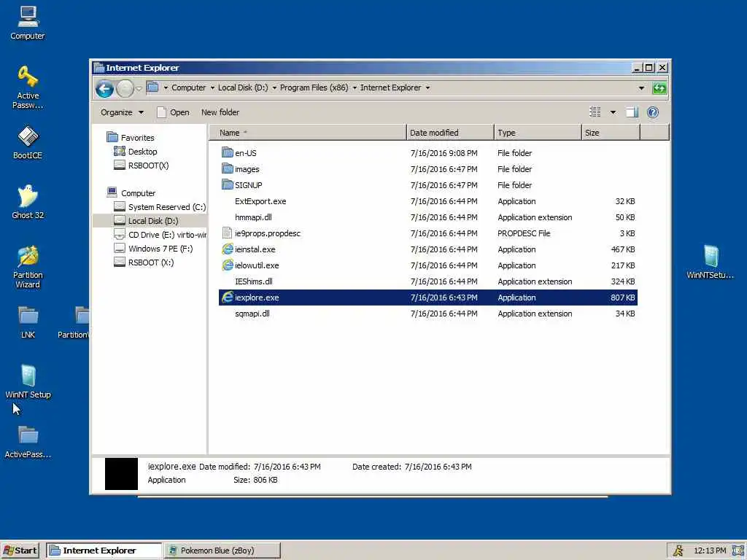Image resolution: width=747 pixels, height=560 pixels.
Task: Launch Active Password Changer desktop icon
Action: [28, 87]
